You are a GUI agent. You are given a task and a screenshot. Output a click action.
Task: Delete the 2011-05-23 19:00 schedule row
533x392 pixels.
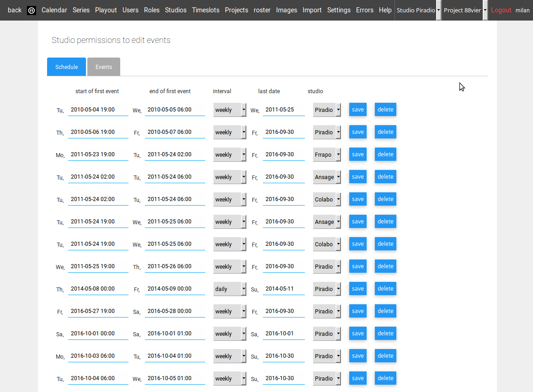(x=385, y=154)
